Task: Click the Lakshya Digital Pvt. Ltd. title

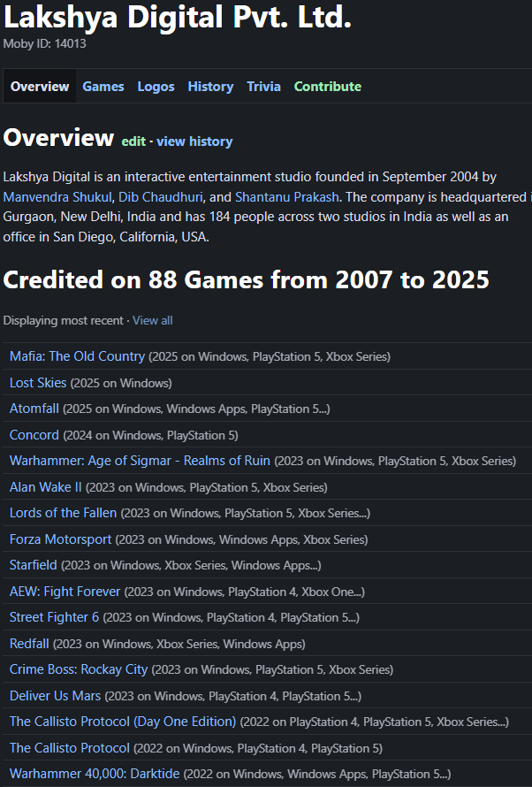Action: point(178,17)
